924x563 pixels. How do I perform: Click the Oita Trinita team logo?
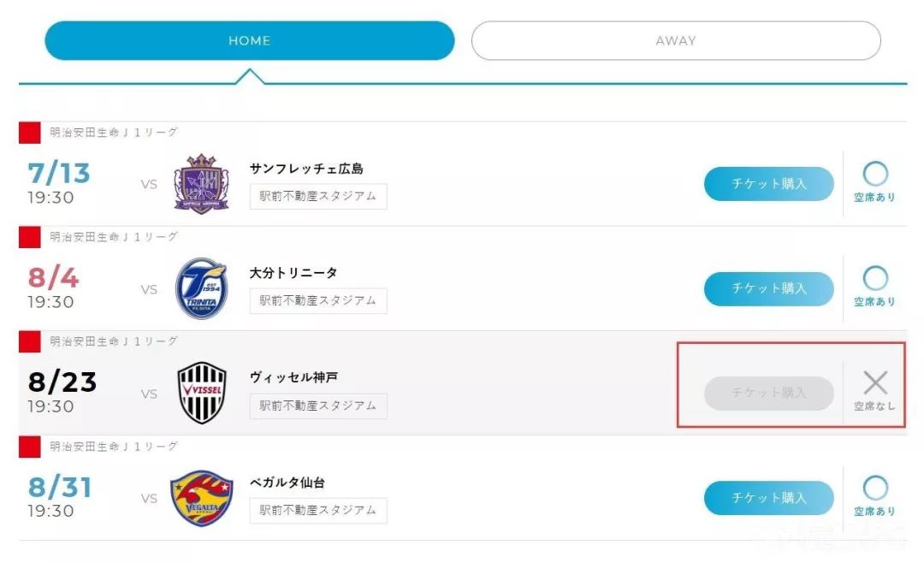coord(202,288)
